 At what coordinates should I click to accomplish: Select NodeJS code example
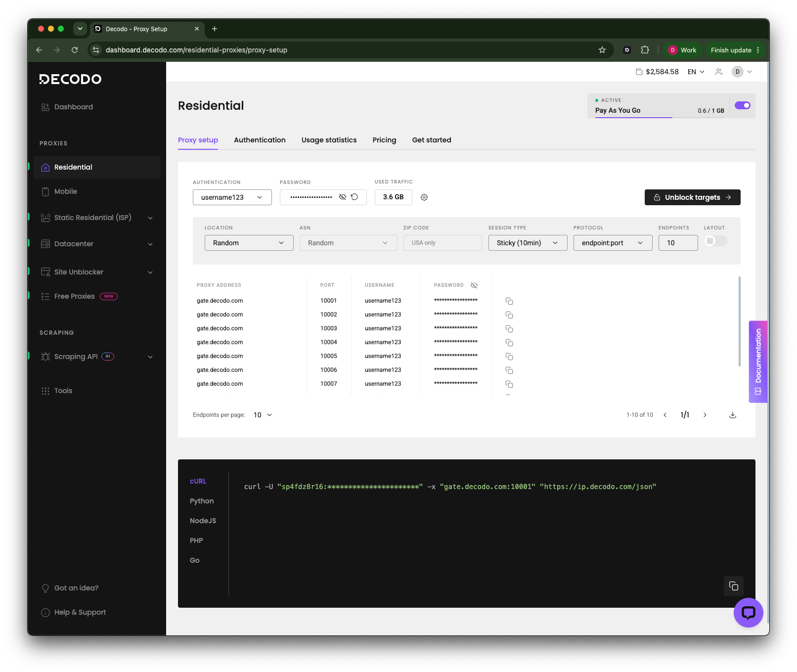pyautogui.click(x=203, y=521)
